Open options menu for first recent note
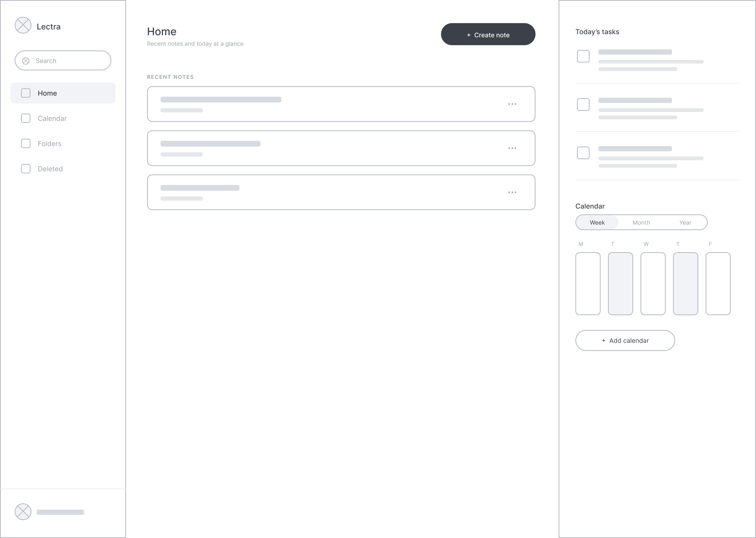 pos(512,104)
